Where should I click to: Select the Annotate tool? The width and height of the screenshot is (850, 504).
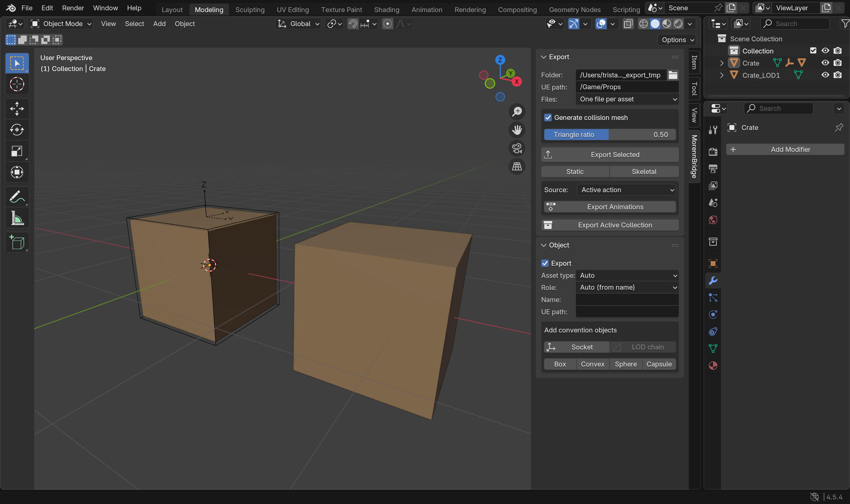(x=17, y=197)
